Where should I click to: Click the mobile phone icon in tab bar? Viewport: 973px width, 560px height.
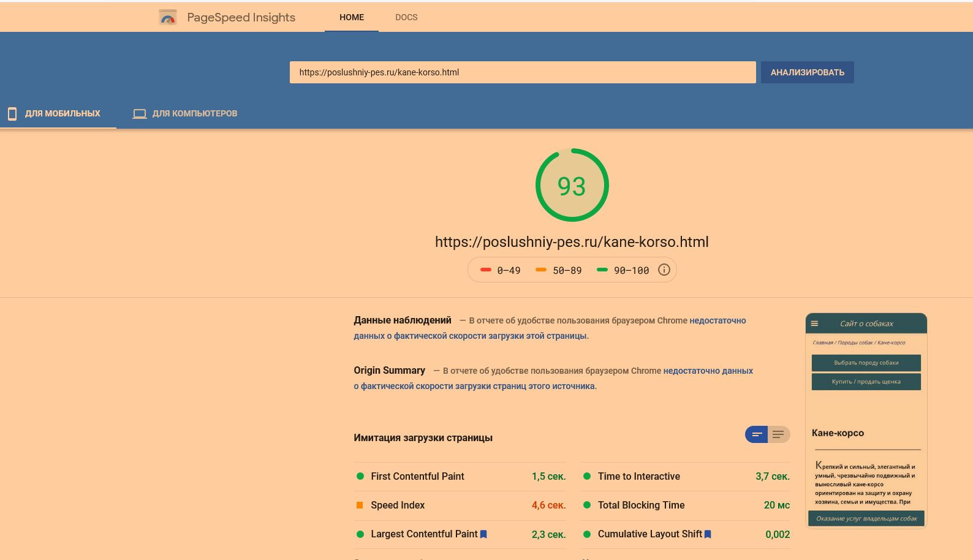tap(12, 113)
